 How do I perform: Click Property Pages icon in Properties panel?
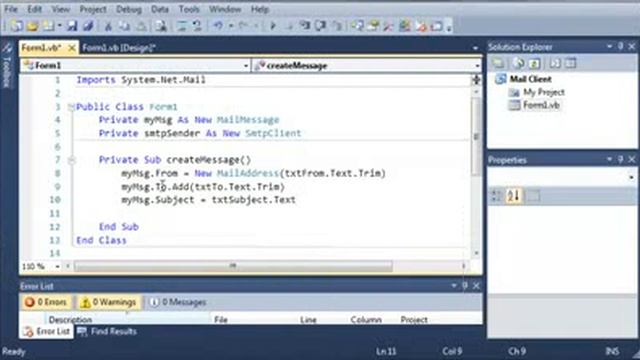coord(533,196)
